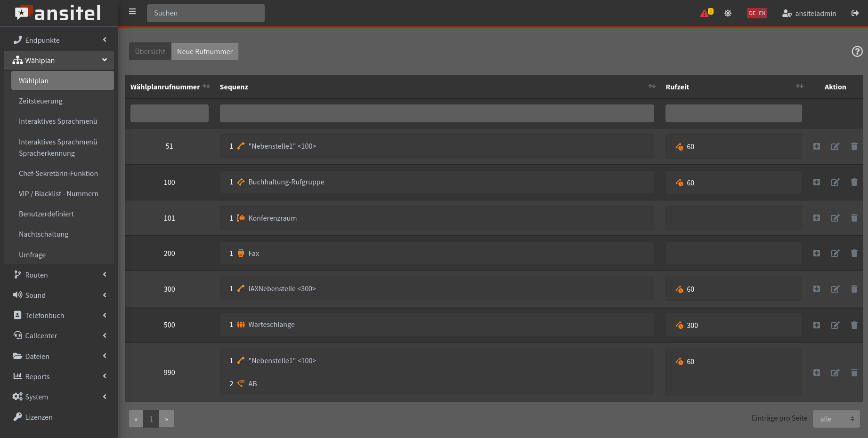The height and width of the screenshot is (438, 868).
Task: Click the warning alert icon in header
Action: click(706, 13)
